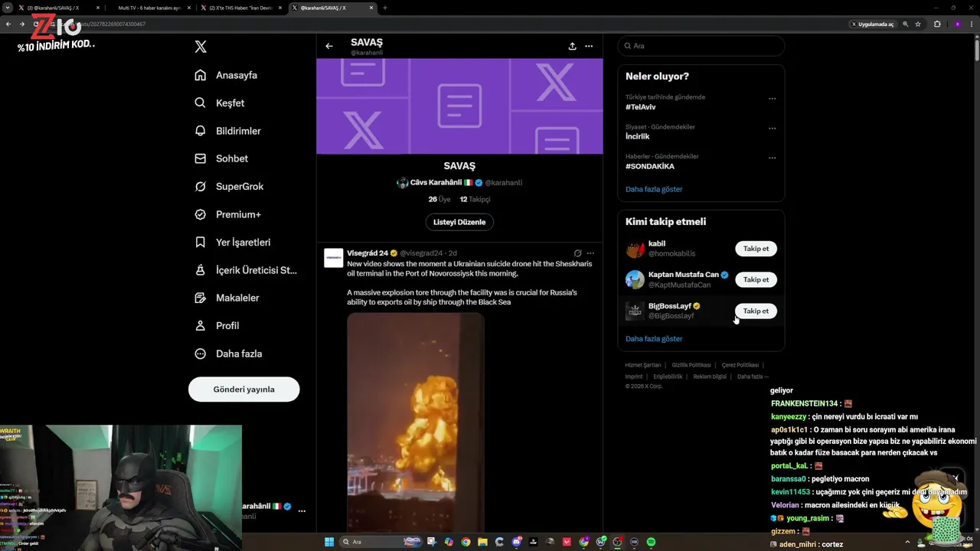Close the active @karahanli/SAVAŞ tab
This screenshot has height=551, width=980.
point(371,8)
